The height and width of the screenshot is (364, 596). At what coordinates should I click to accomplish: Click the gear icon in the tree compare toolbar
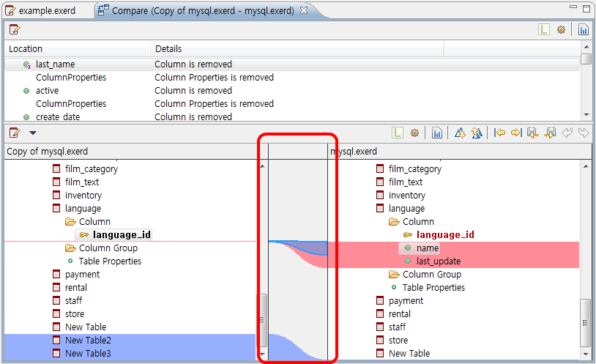(414, 133)
